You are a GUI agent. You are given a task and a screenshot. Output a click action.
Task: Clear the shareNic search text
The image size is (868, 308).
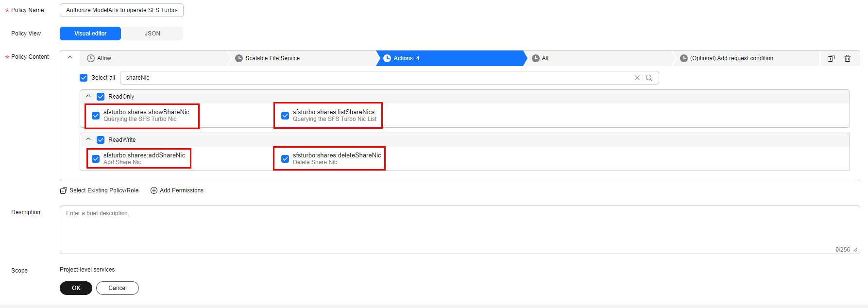pyautogui.click(x=637, y=78)
